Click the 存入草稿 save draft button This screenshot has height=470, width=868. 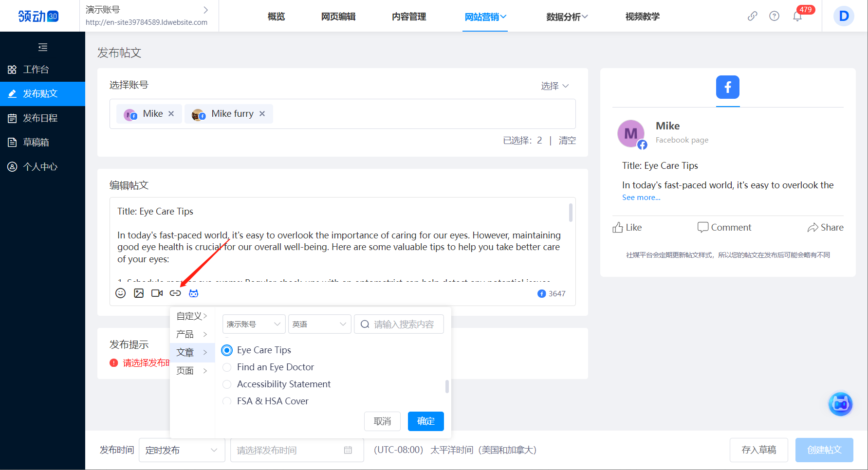point(758,450)
